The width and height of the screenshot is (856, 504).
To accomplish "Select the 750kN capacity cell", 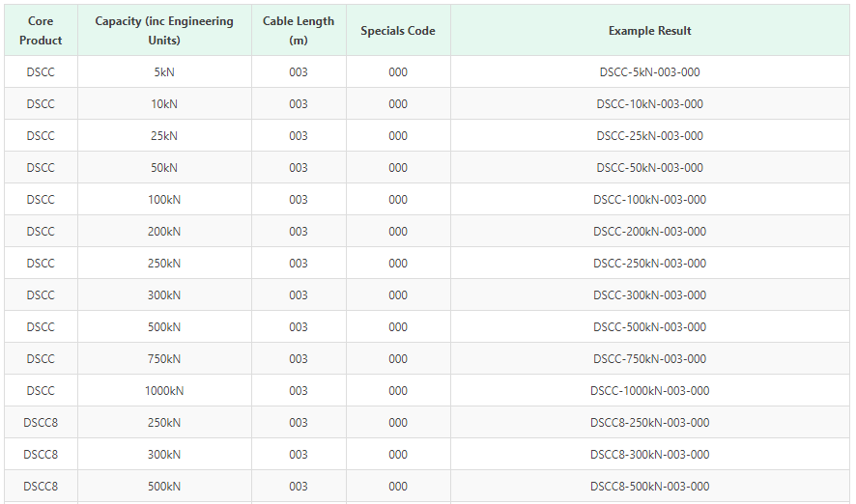I will tap(164, 359).
